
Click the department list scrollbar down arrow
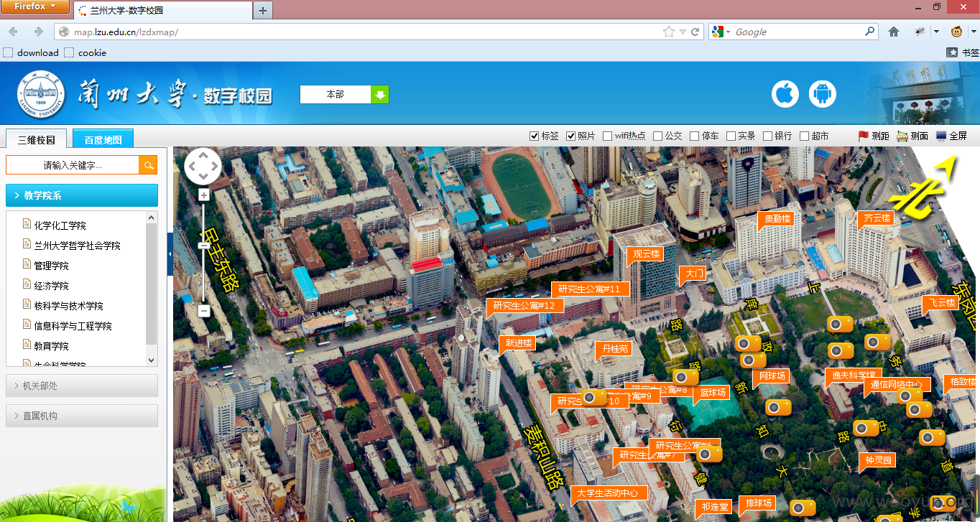(x=151, y=360)
